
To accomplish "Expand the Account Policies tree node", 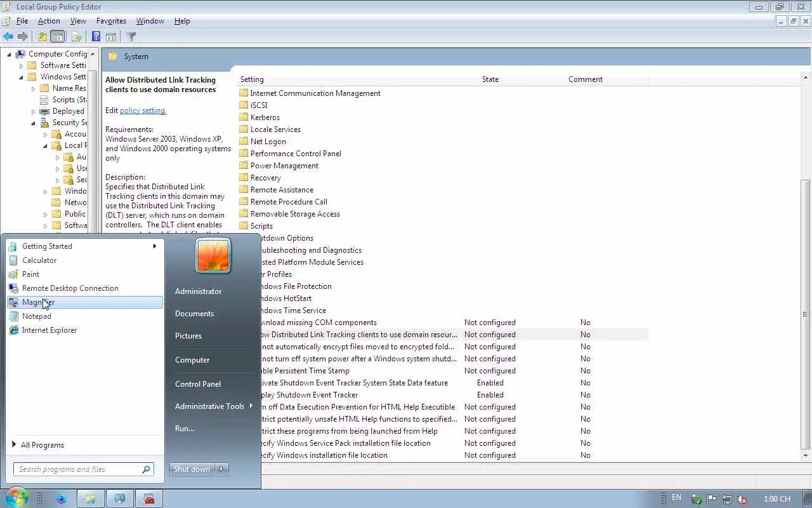I will [x=45, y=134].
